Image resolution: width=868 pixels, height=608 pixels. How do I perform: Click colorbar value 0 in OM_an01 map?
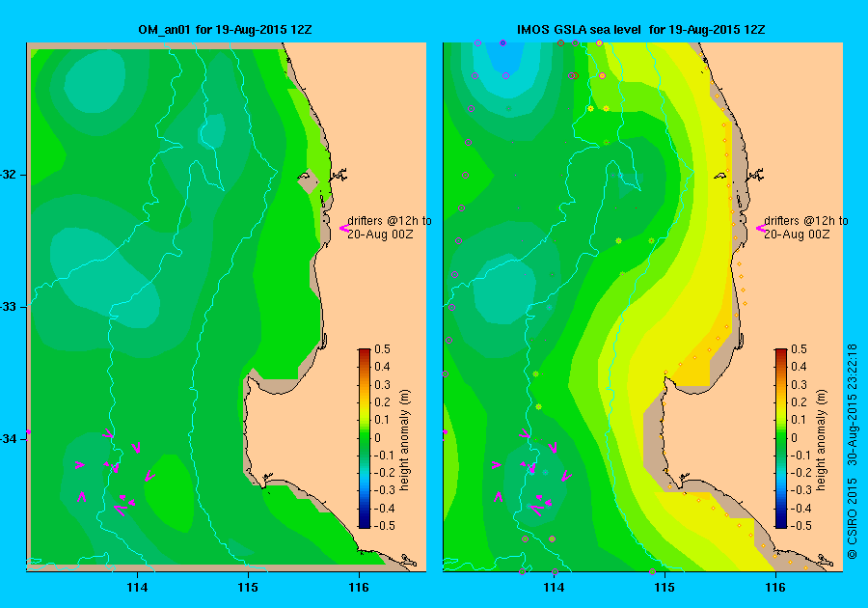[x=378, y=437]
